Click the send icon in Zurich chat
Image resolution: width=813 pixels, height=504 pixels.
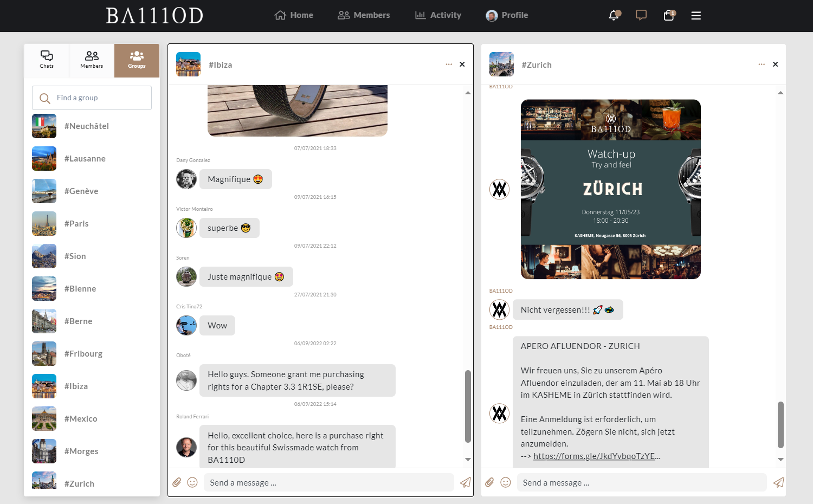[778, 482]
